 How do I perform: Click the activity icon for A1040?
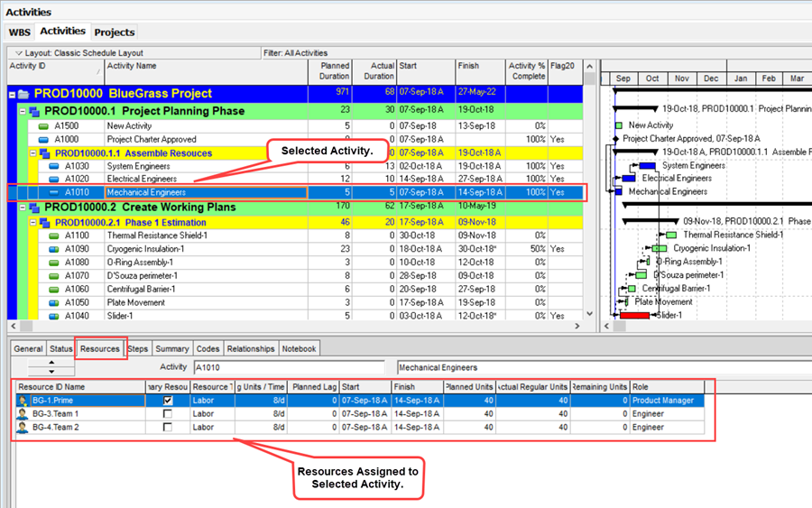(x=54, y=317)
